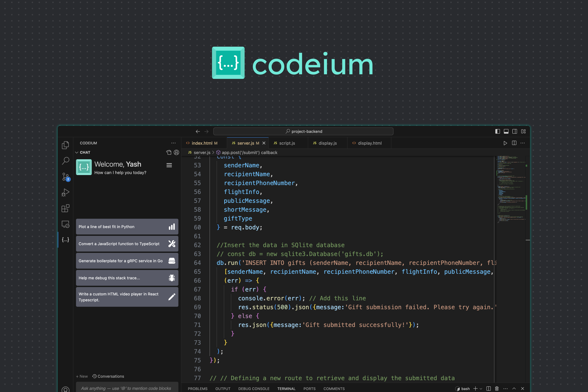
Task: Open the hamburger menu beside Welcome
Action: (169, 165)
